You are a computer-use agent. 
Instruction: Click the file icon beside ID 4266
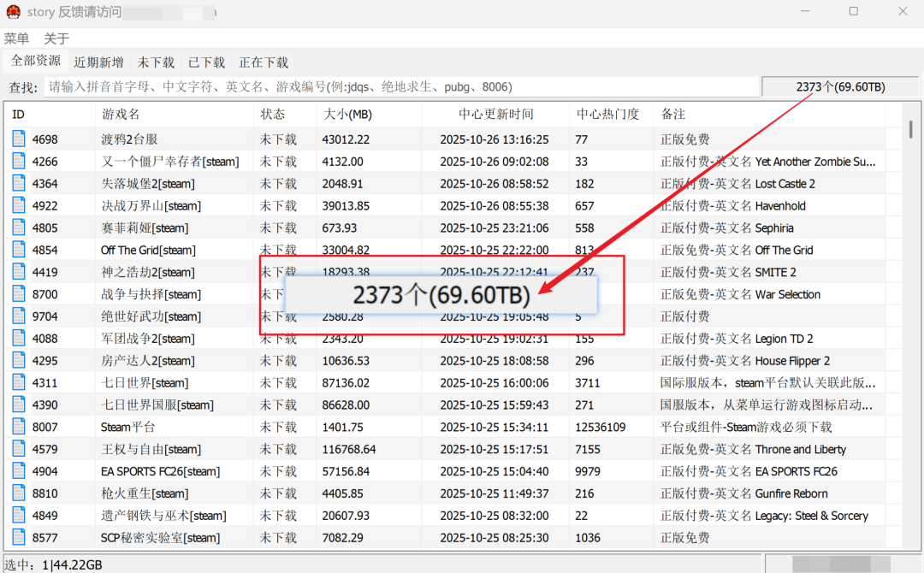(20, 161)
